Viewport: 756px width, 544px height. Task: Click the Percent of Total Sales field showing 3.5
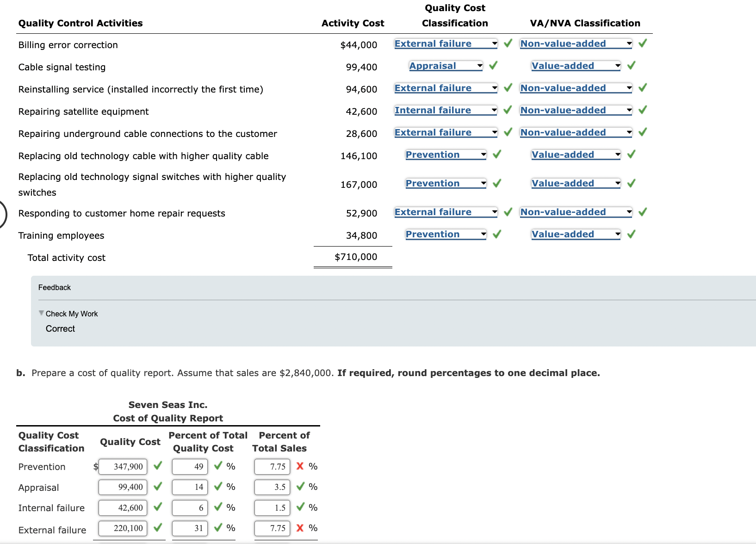[272, 487]
